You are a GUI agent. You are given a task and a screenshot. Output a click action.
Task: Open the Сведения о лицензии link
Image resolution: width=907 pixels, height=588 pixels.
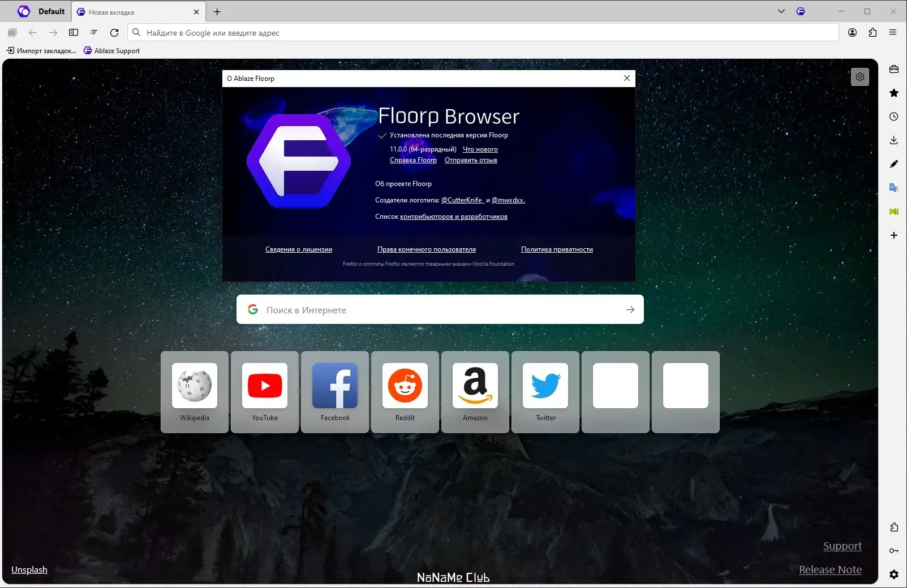[x=299, y=249]
